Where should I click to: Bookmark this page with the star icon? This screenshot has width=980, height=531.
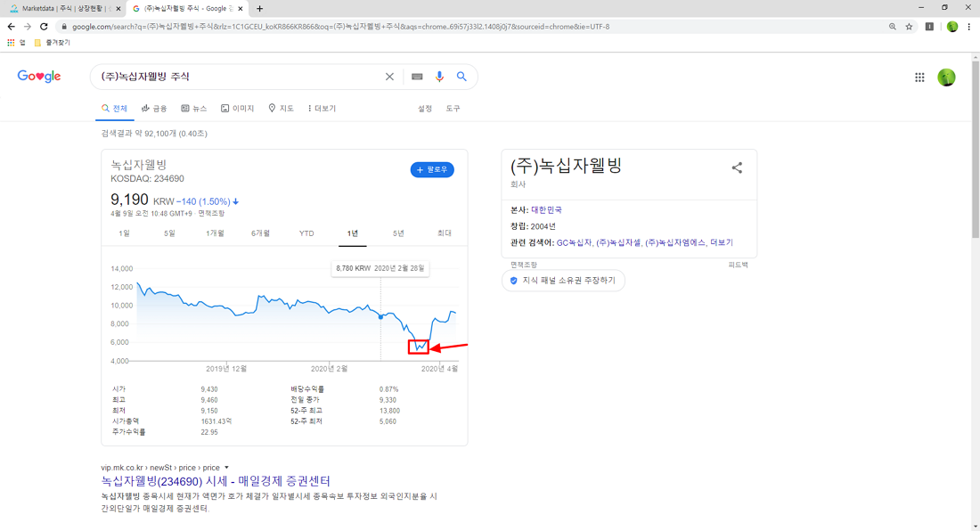(910, 26)
